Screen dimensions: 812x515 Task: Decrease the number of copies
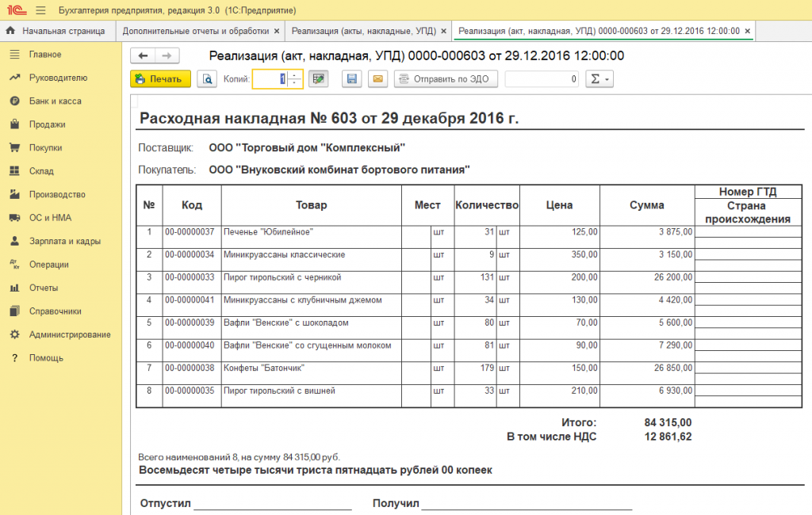pos(294,83)
